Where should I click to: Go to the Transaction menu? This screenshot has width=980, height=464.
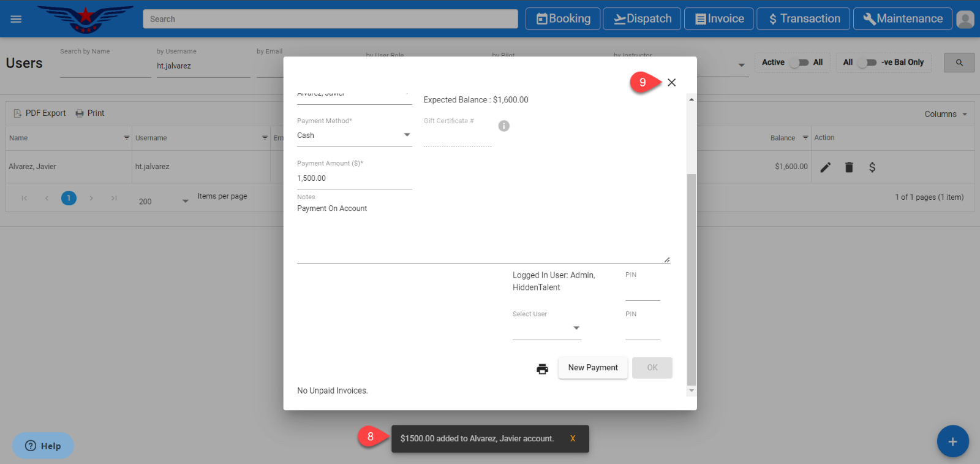coord(803,19)
